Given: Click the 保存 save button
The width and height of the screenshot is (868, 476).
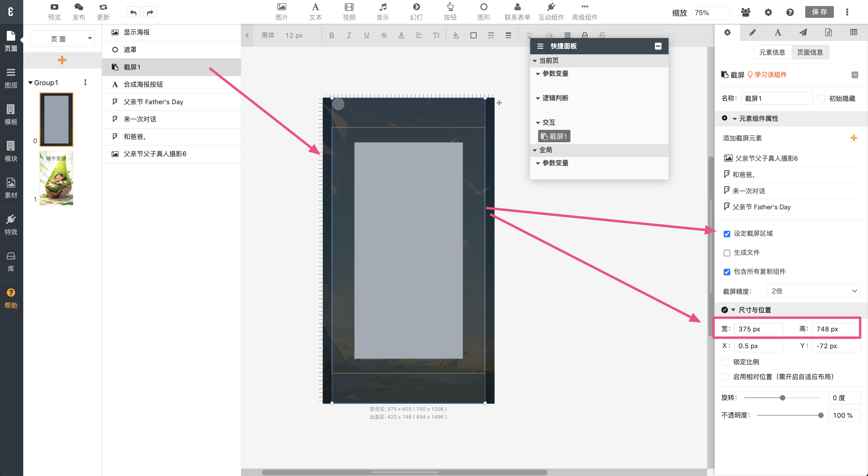Looking at the screenshot, I should click(x=819, y=12).
